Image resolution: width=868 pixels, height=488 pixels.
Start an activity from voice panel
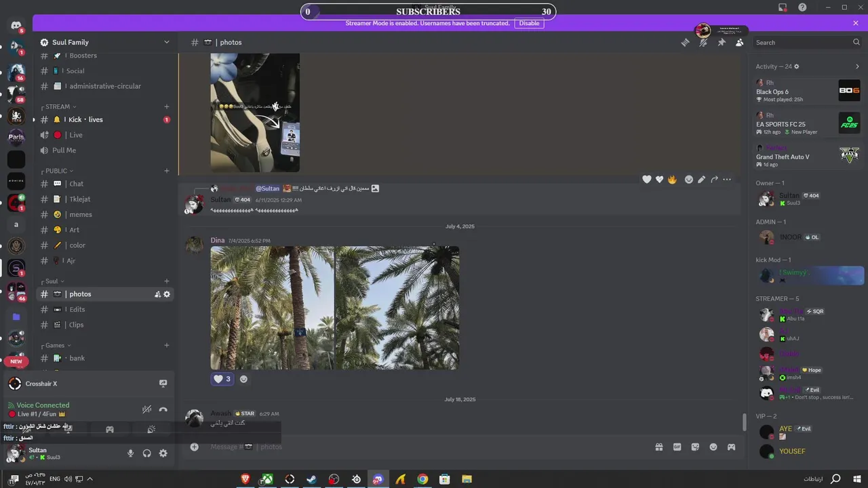coord(109,430)
